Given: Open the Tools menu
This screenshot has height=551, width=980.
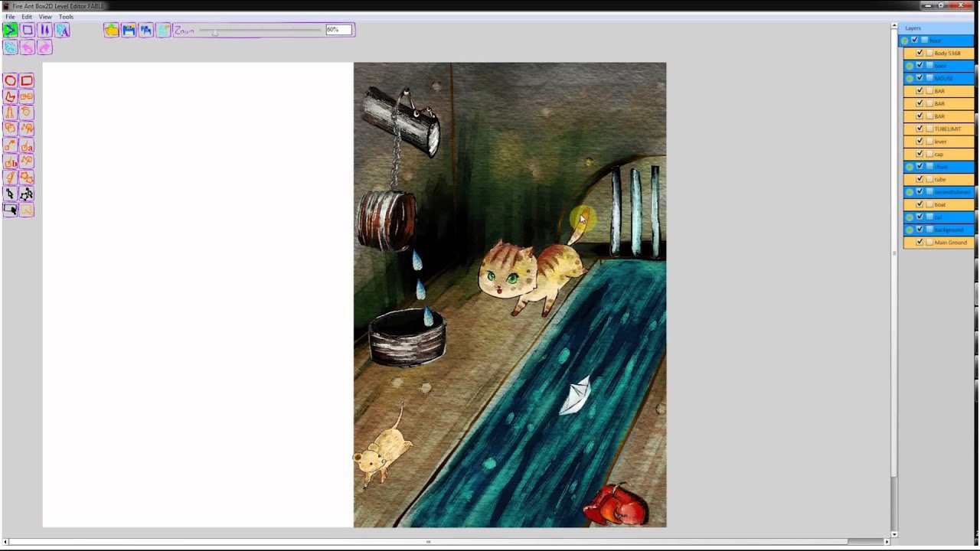Looking at the screenshot, I should coord(66,16).
